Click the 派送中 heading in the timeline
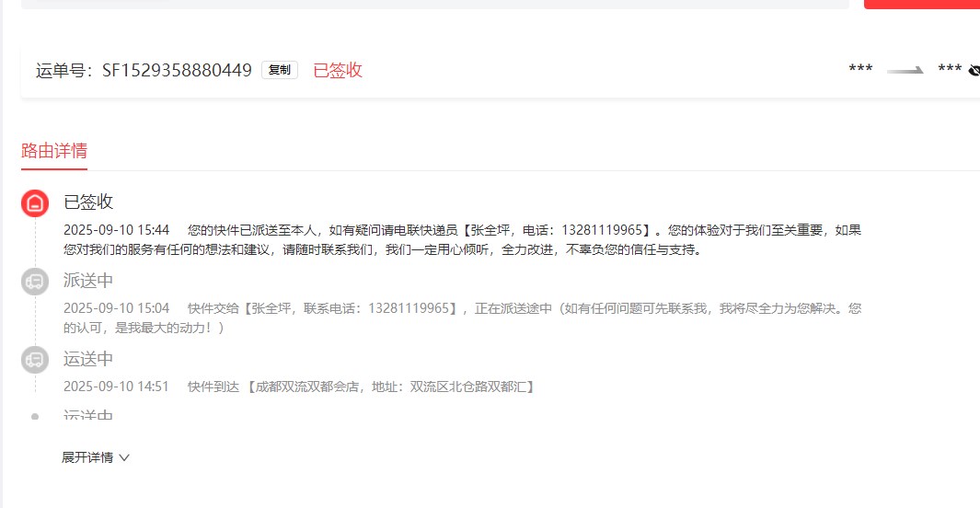The height and width of the screenshot is (508, 980). 88,280
